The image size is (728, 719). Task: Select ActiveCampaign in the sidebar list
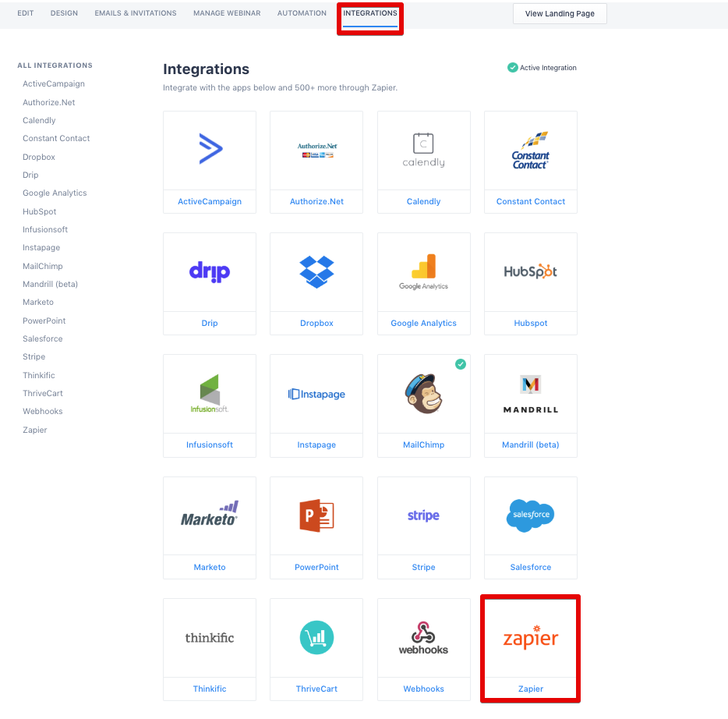pyautogui.click(x=54, y=83)
